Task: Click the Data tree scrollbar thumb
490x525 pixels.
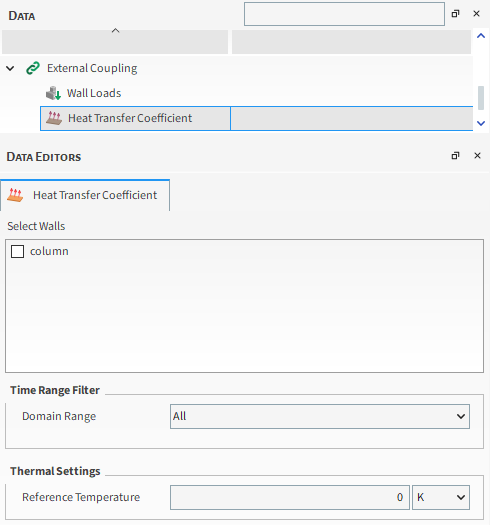Action: 481,98
